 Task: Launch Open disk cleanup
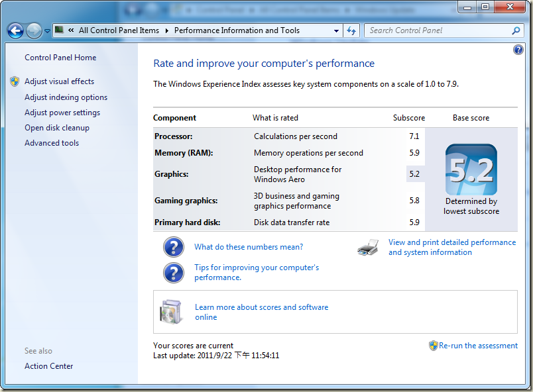pyautogui.click(x=57, y=128)
